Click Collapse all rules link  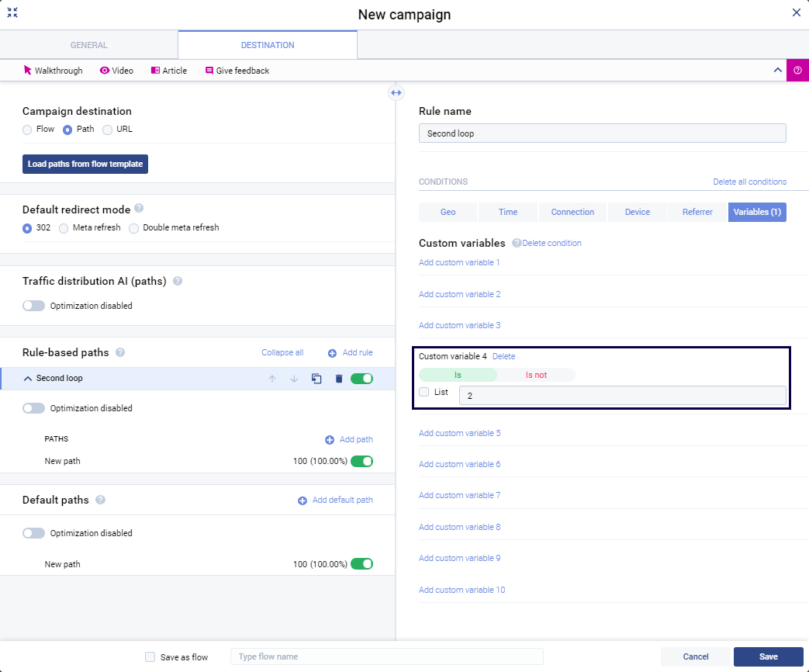pos(282,352)
